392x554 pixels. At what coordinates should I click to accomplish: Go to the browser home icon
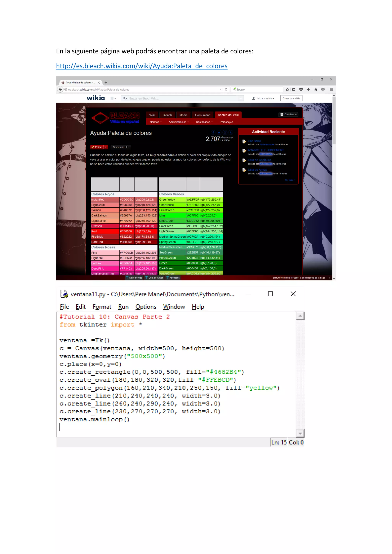315,89
